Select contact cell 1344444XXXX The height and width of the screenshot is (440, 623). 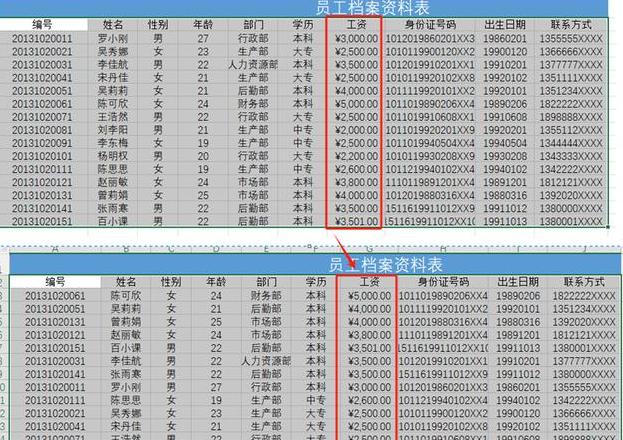[571, 143]
